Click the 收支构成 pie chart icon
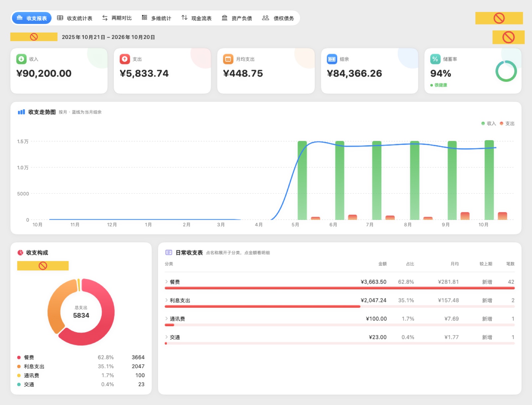 (x=20, y=253)
